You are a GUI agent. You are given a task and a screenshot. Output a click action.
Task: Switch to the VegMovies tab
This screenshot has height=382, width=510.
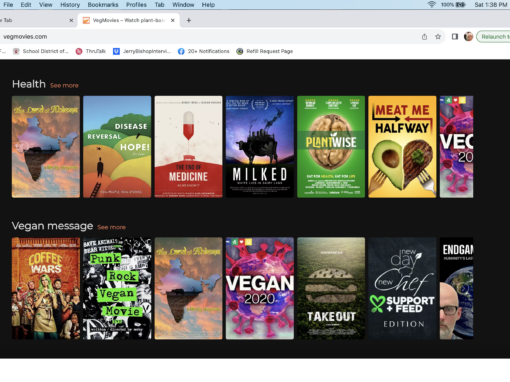tap(129, 20)
